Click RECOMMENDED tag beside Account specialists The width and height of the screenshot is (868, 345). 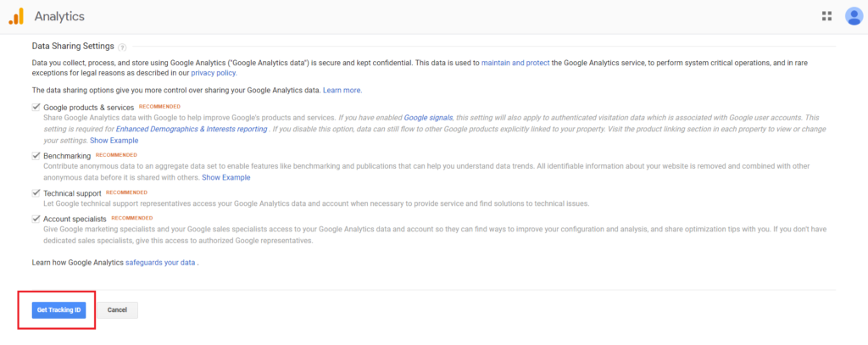tap(131, 218)
